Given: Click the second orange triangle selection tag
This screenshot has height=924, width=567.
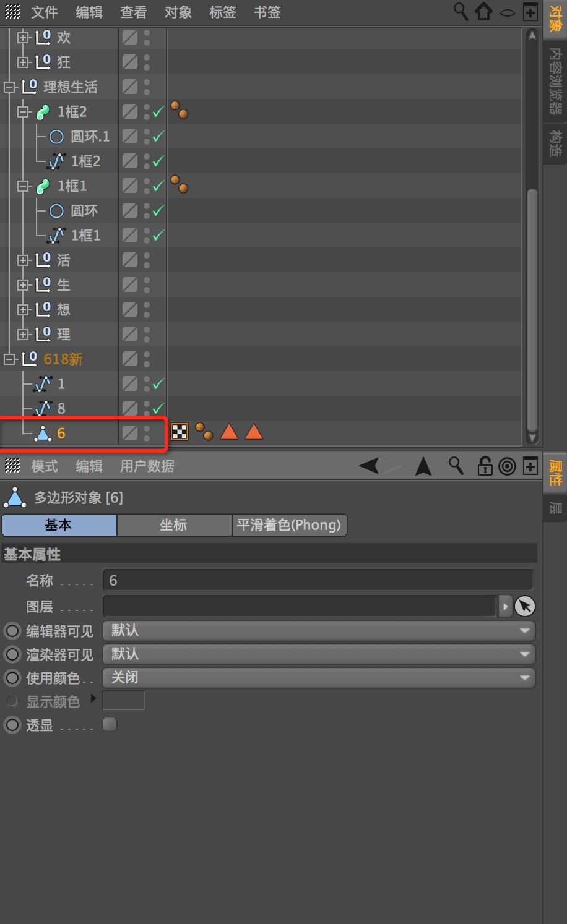Looking at the screenshot, I should [254, 432].
